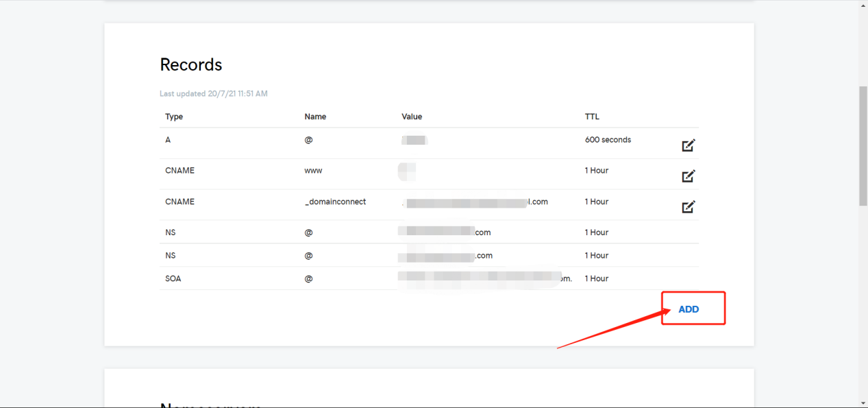Click the Last updated timestamp text

pyautogui.click(x=214, y=93)
